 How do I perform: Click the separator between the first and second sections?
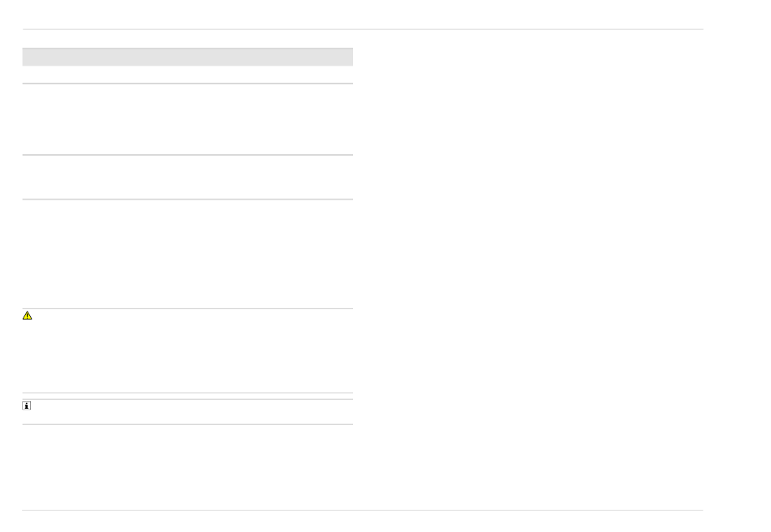pyautogui.click(x=187, y=155)
